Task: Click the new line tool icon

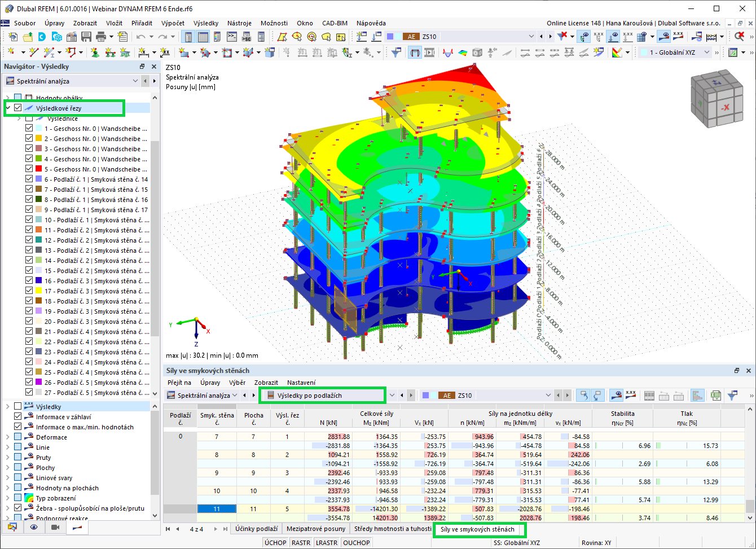Action: (33, 52)
